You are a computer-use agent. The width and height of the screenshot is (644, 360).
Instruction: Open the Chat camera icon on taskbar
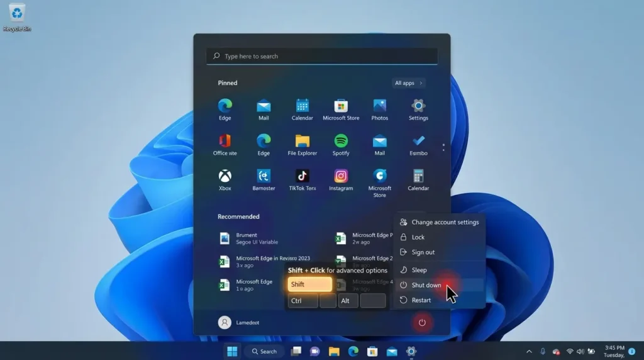[315, 351]
